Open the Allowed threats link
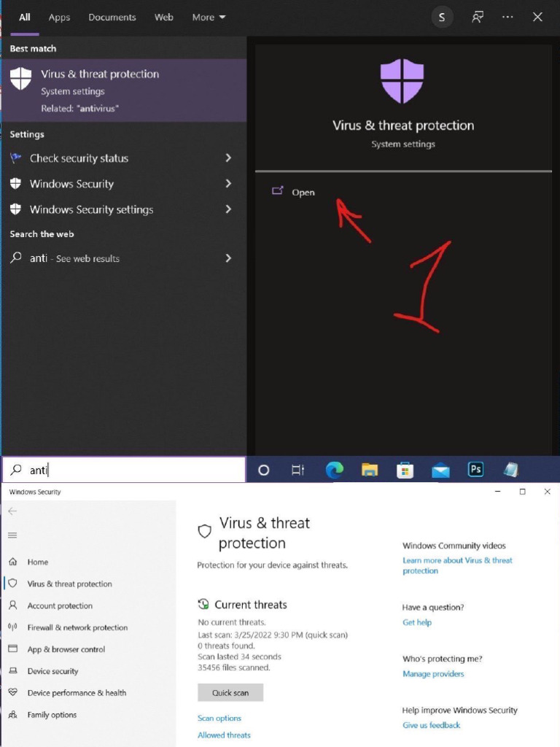The image size is (560, 747). pos(224,735)
